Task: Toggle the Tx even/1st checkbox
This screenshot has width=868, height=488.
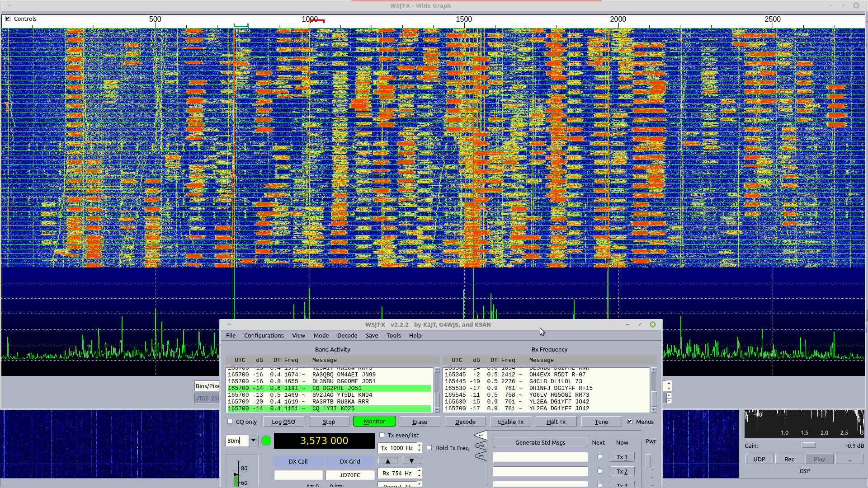Action: point(382,435)
